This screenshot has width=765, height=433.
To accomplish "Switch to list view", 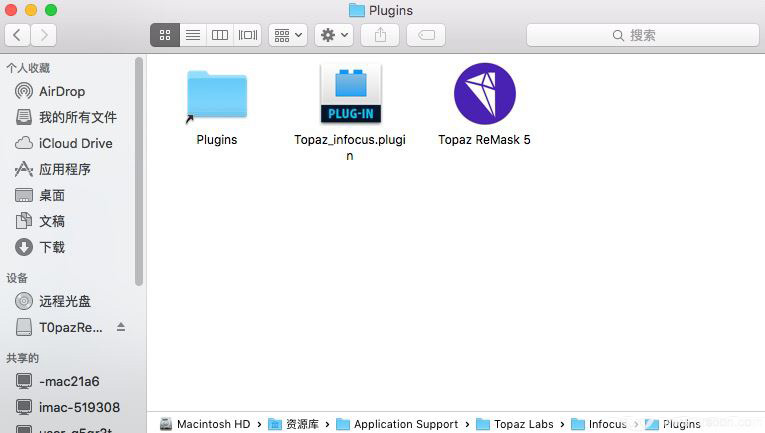I will tap(193, 35).
